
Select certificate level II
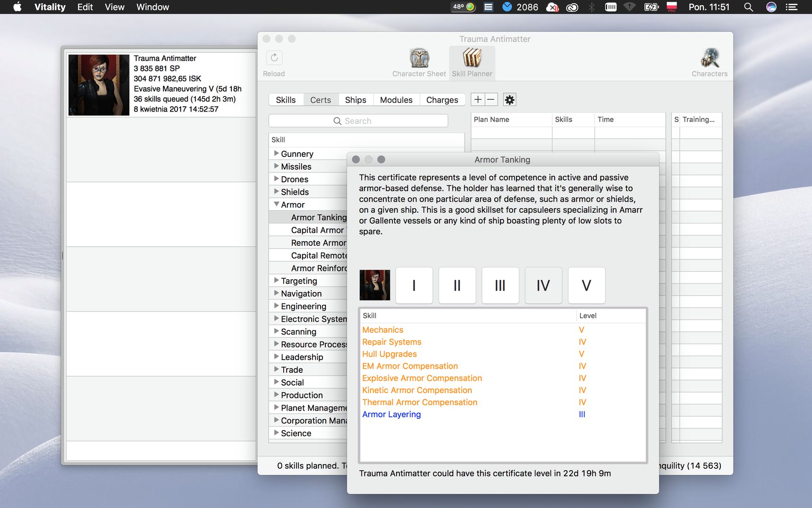pos(457,285)
